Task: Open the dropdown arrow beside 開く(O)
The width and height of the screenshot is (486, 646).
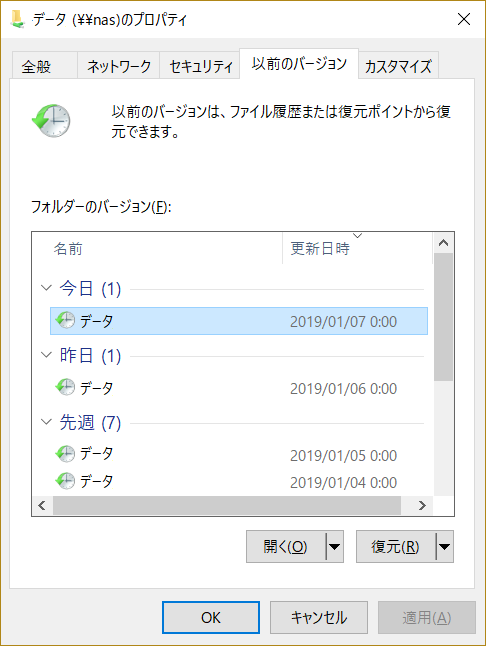Action: [335, 547]
